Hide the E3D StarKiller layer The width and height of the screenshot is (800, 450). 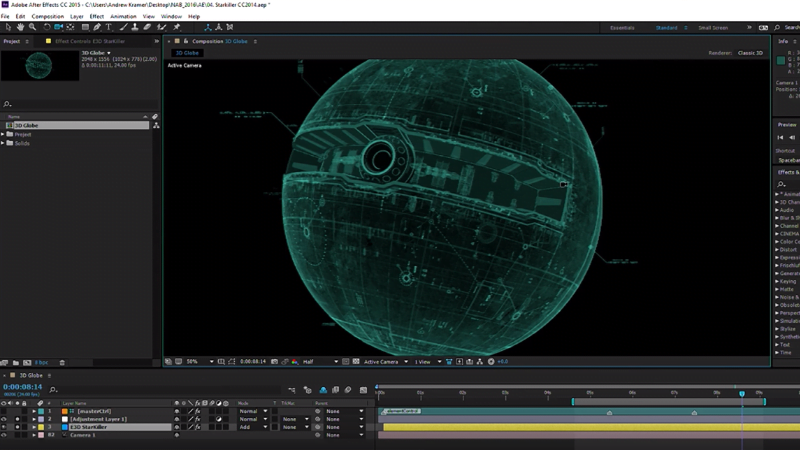click(x=5, y=427)
